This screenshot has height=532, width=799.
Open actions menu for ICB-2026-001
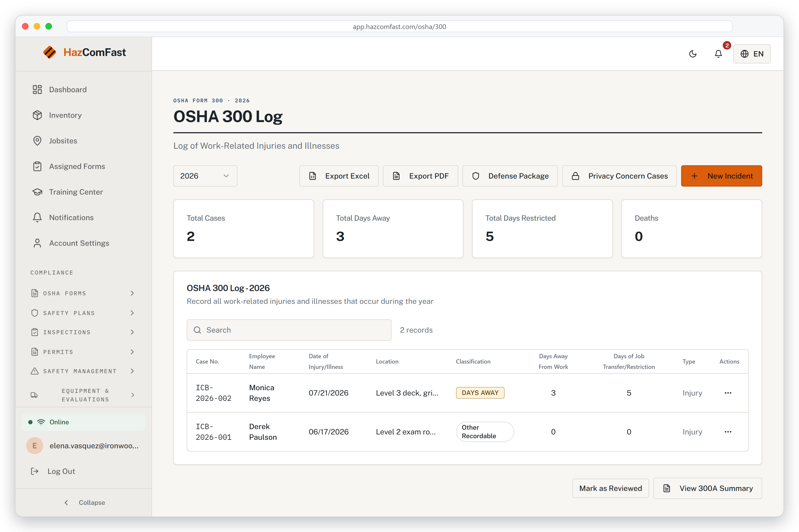tap(728, 432)
